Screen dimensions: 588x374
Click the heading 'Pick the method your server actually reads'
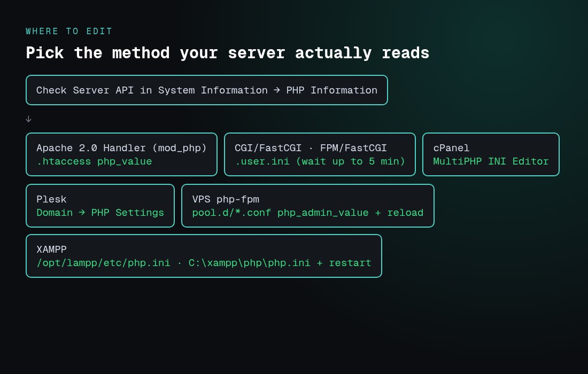228,53
